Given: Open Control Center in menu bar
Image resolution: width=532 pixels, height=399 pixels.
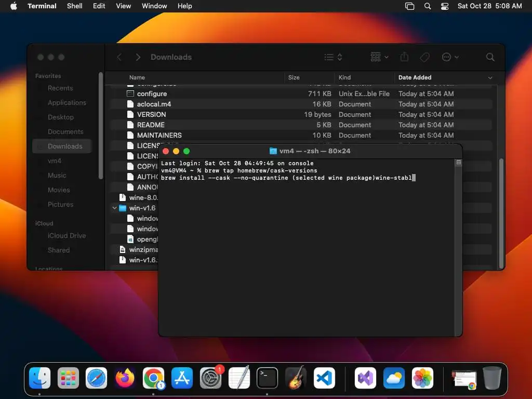Looking at the screenshot, I should [445, 6].
